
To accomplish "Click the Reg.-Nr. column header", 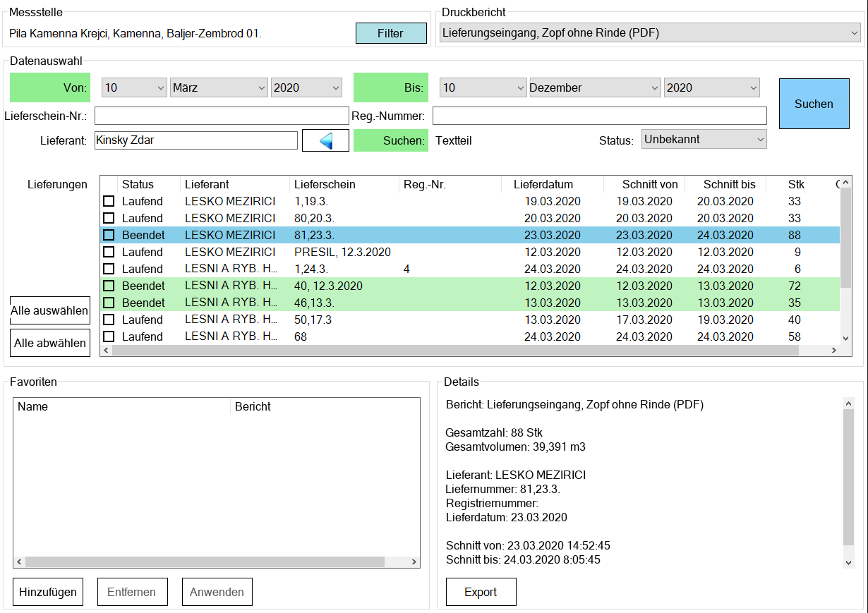I will [450, 184].
